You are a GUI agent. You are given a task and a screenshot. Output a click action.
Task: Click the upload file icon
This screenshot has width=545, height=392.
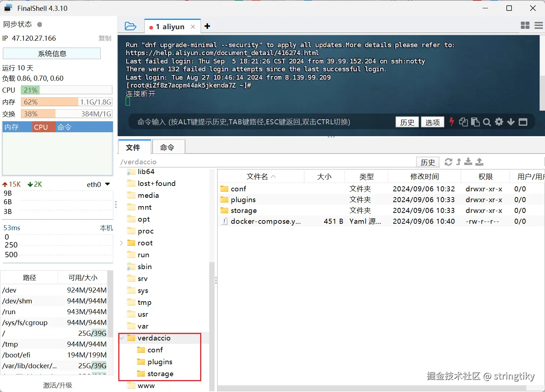[x=479, y=162]
